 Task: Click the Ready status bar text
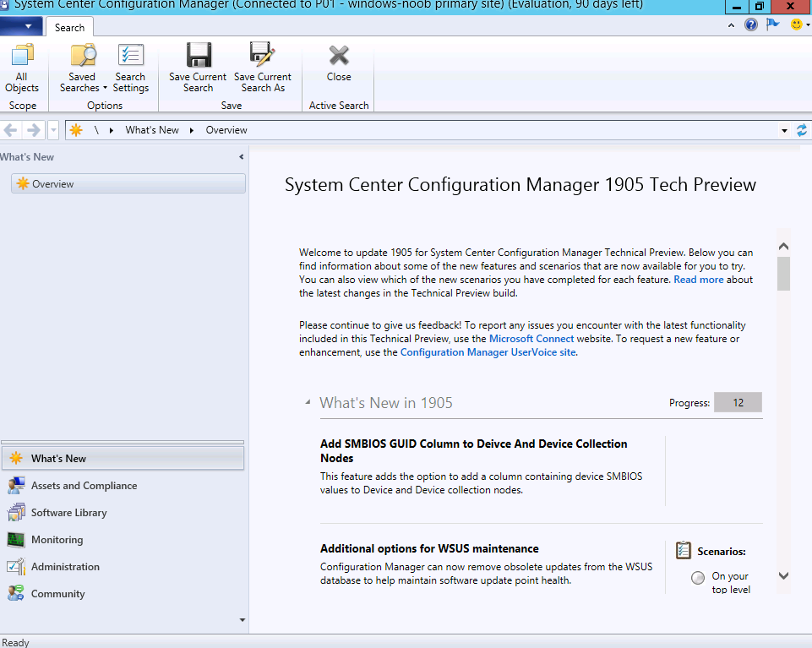(x=15, y=642)
